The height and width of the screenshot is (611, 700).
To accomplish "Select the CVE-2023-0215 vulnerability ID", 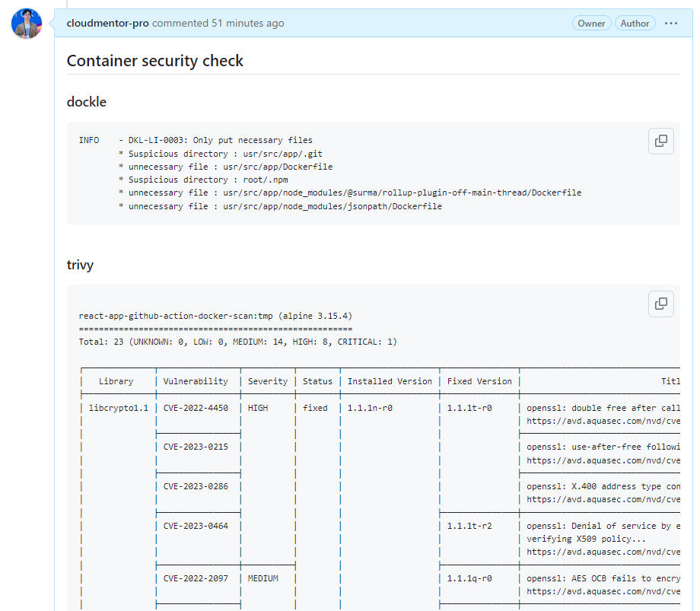I will point(196,447).
